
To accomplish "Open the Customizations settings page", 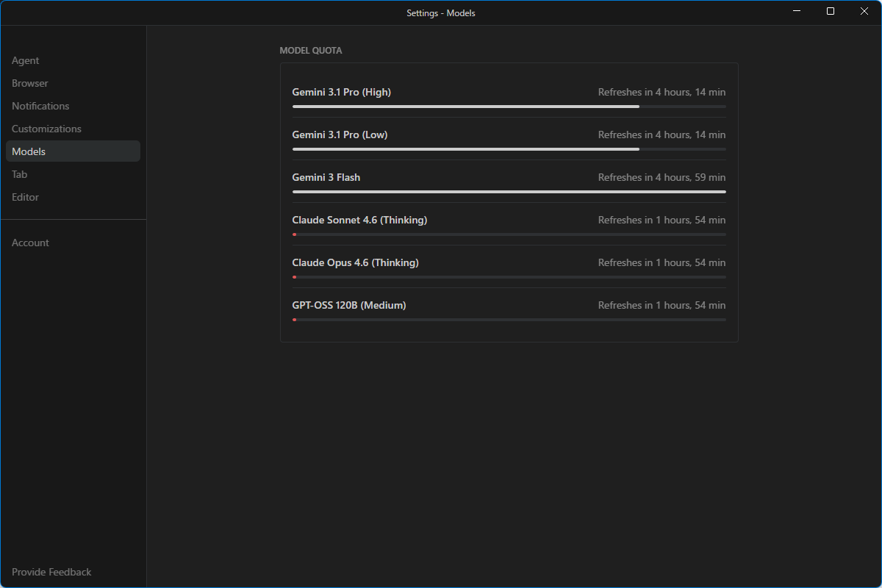I will [x=46, y=129].
